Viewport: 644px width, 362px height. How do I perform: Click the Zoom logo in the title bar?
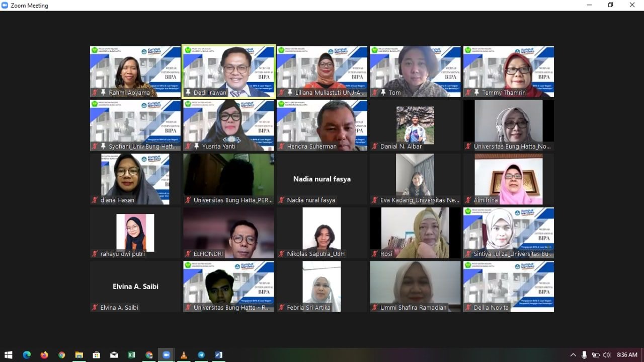pos(5,6)
